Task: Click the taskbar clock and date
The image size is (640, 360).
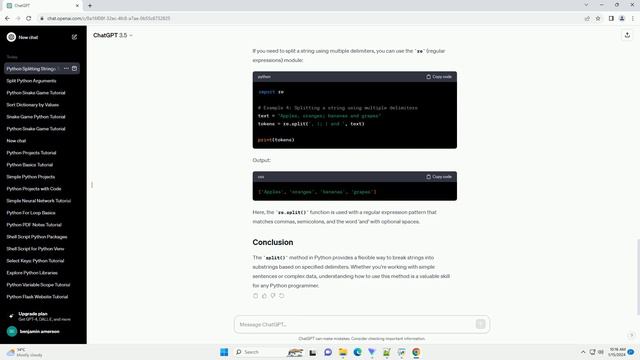Action: 617,352
